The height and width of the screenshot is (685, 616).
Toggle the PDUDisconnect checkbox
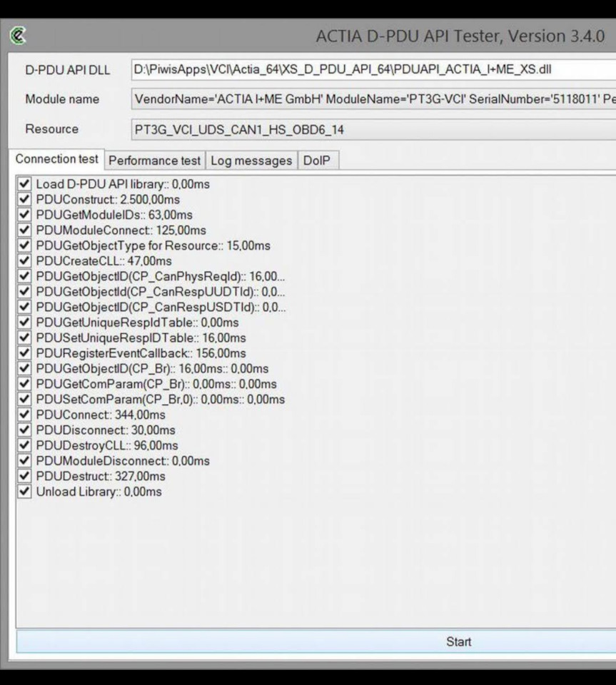coord(25,430)
